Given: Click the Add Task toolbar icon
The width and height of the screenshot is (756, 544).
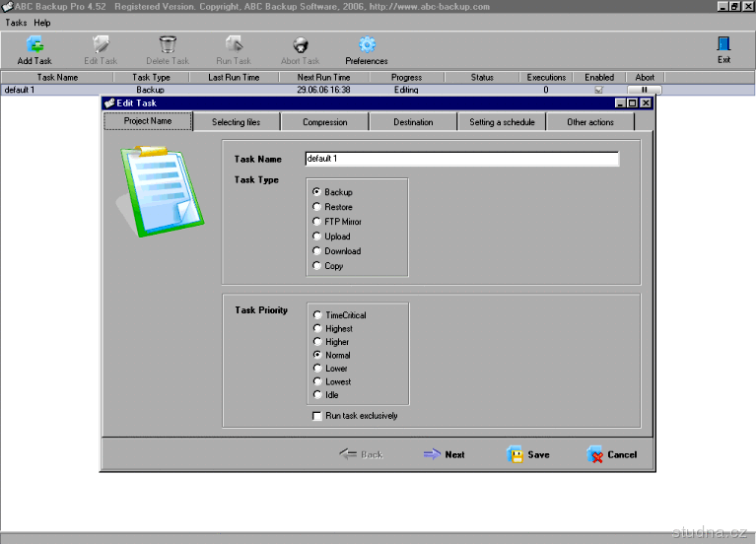Looking at the screenshot, I should coord(34,44).
